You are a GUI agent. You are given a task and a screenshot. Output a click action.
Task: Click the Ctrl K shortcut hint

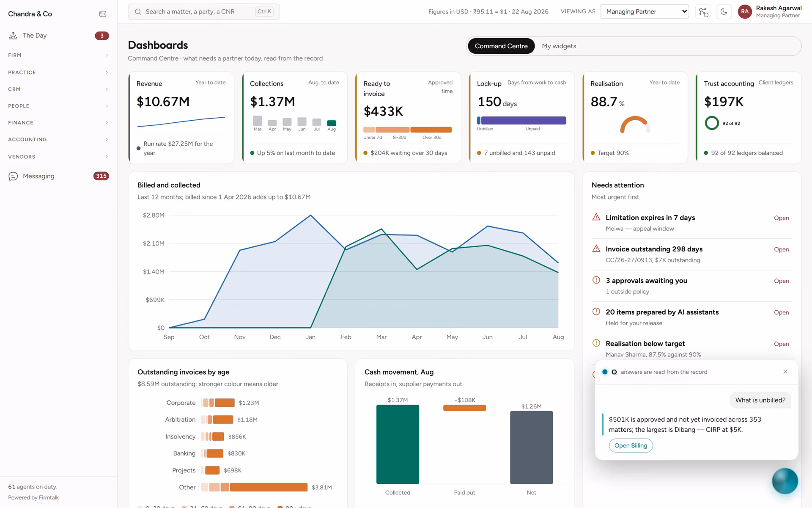point(264,12)
